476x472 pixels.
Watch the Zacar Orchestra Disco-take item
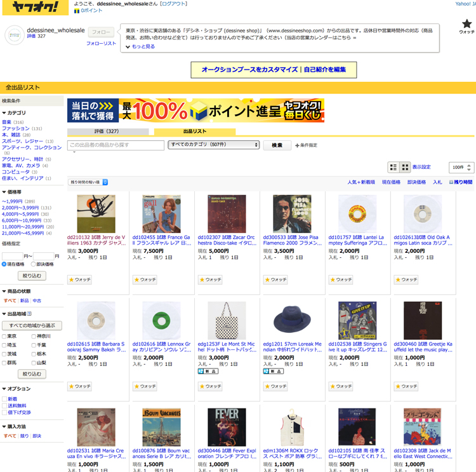(210, 280)
